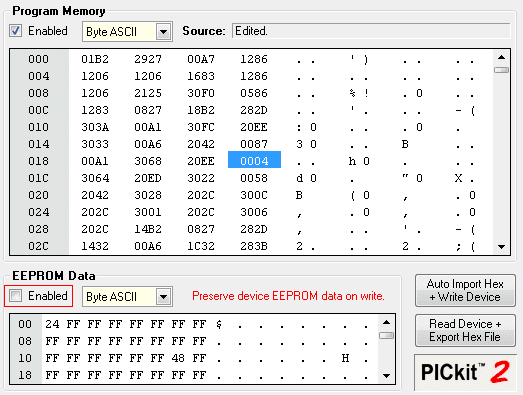
Task: Select cell 00A7 in row 000
Action: tap(201, 59)
